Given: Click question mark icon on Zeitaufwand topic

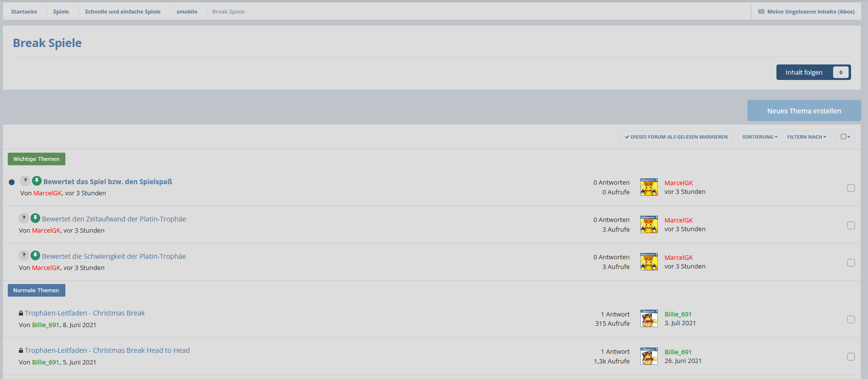Looking at the screenshot, I should (24, 218).
